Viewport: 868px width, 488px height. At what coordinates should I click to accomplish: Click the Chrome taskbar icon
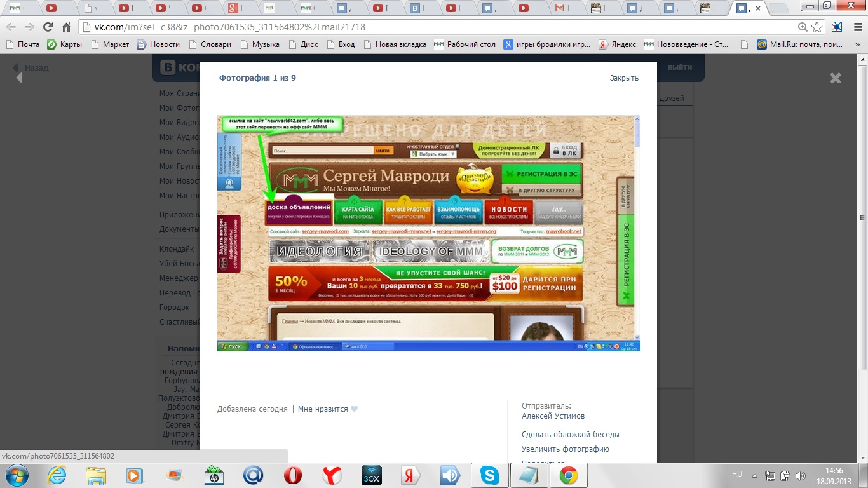[569, 475]
